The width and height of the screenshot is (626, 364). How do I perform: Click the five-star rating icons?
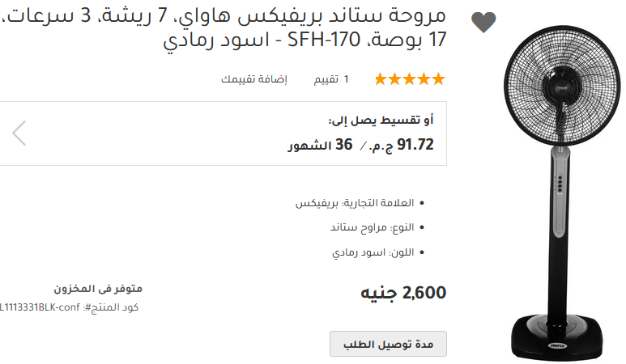point(409,79)
